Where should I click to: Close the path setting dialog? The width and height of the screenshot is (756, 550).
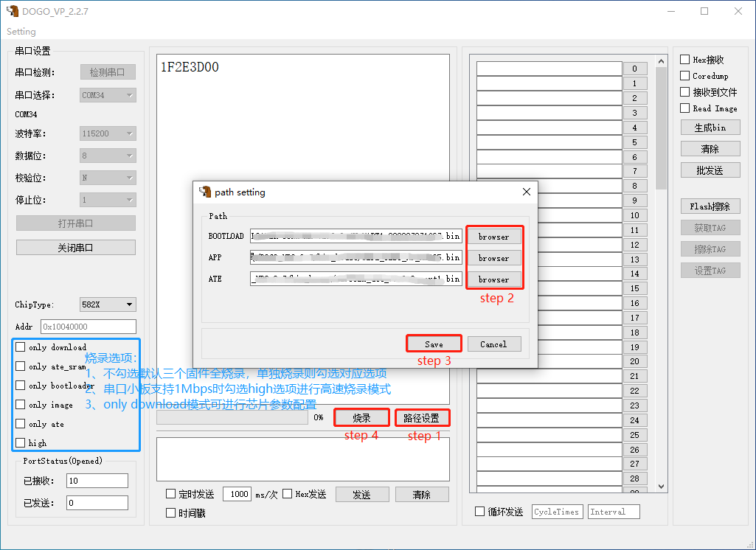pos(527,192)
